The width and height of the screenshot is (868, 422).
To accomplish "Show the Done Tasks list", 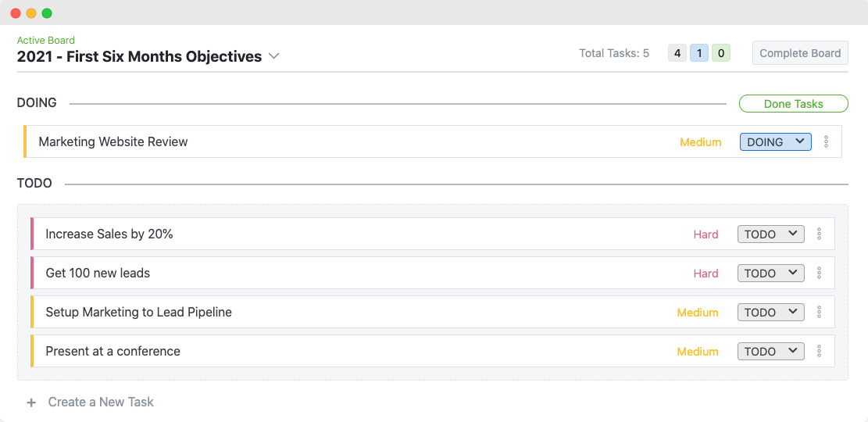I will [x=793, y=104].
